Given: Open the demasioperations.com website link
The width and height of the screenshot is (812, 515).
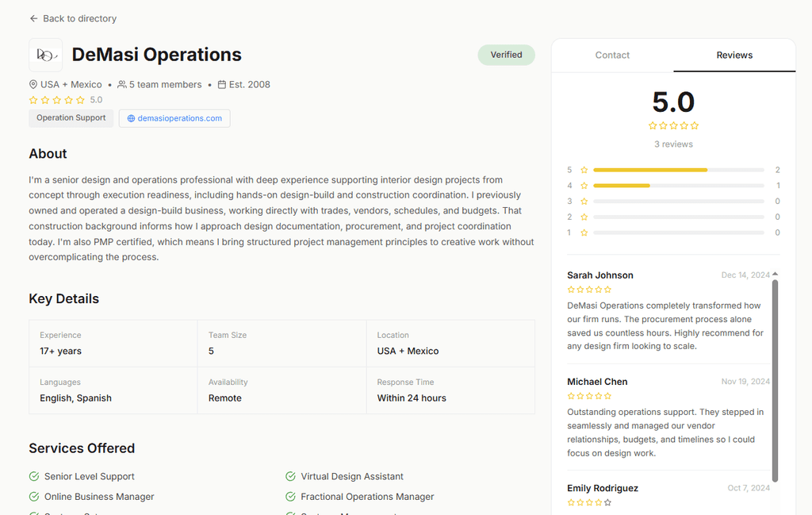Looking at the screenshot, I should [x=180, y=118].
